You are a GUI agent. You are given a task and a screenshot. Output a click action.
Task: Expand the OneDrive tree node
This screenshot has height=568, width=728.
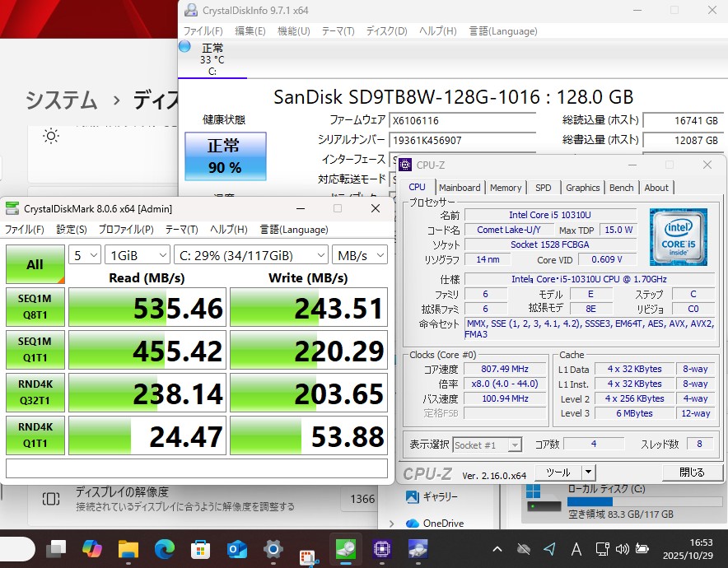coord(391,524)
